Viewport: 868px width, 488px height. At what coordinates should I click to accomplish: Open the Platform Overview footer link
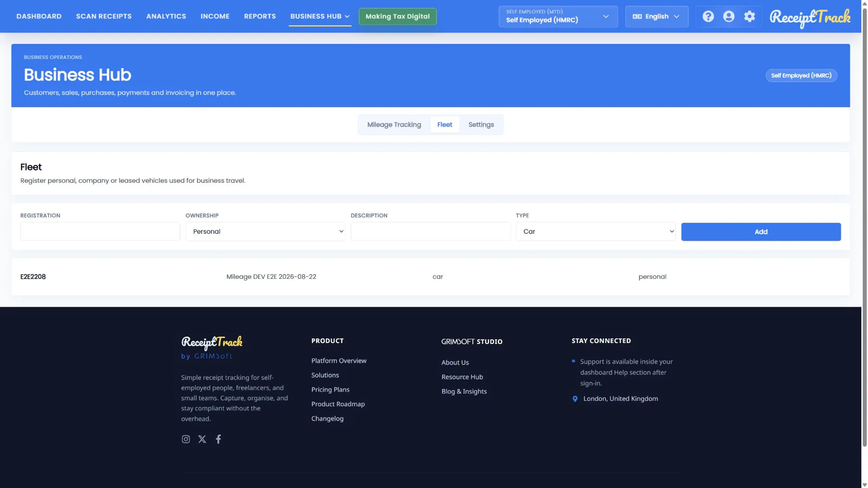pyautogui.click(x=339, y=361)
